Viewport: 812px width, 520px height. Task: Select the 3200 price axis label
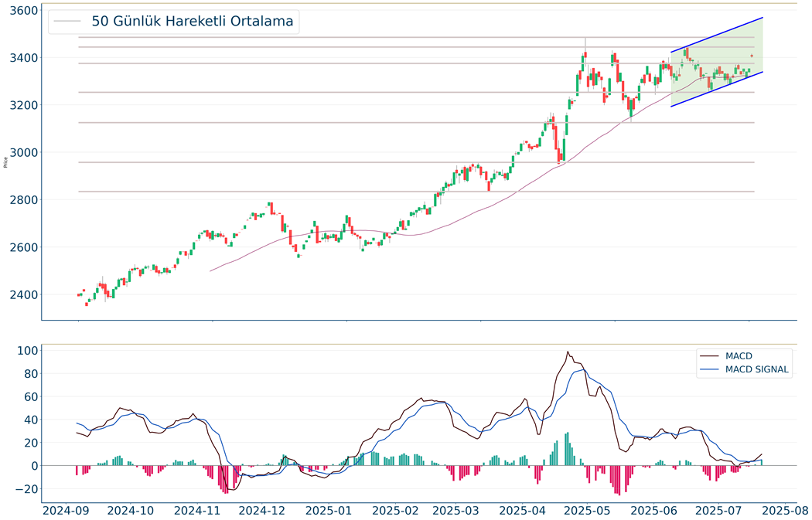click(x=24, y=105)
